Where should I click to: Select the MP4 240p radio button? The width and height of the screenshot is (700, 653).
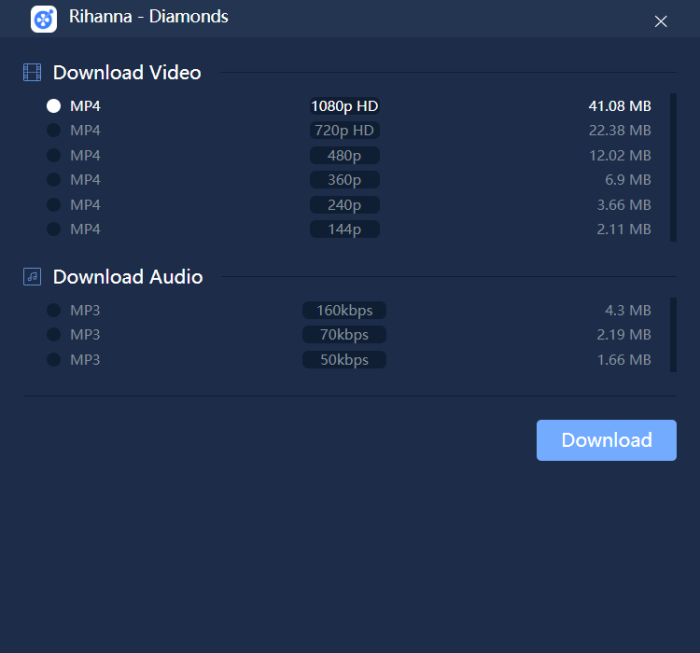pyautogui.click(x=54, y=205)
